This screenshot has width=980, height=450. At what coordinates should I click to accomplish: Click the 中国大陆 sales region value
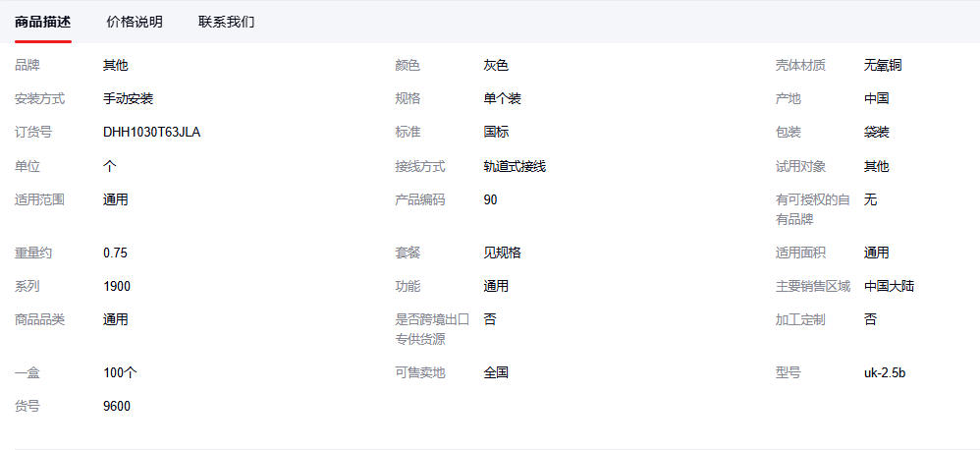(x=890, y=287)
